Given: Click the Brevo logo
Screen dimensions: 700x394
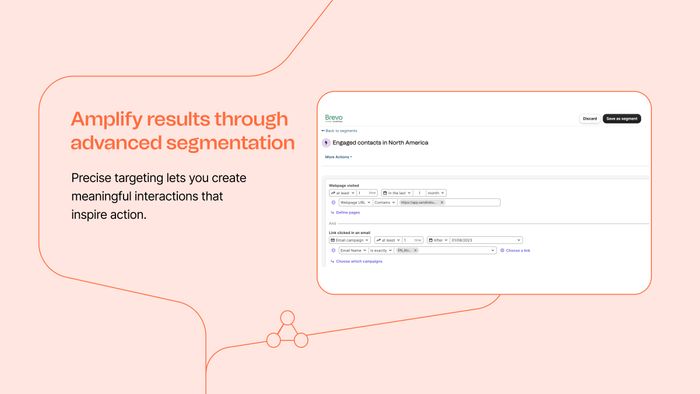Looking at the screenshot, I should pos(334,118).
